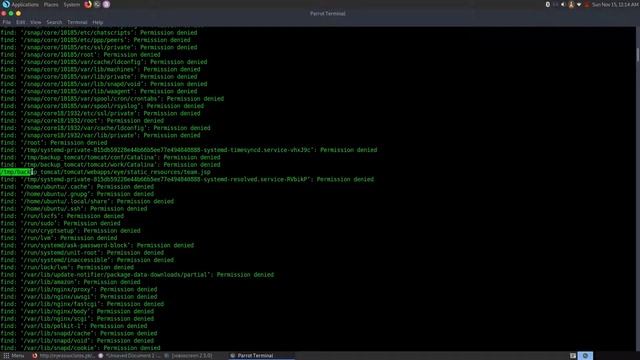
Task: Click the '/home/ubuntu/.gnupg' line
Action: (x=77, y=194)
